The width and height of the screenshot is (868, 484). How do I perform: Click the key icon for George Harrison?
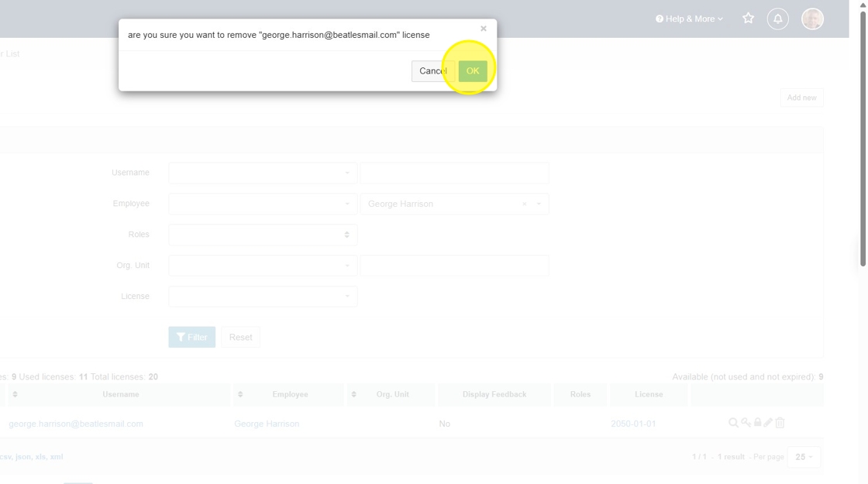(746, 423)
